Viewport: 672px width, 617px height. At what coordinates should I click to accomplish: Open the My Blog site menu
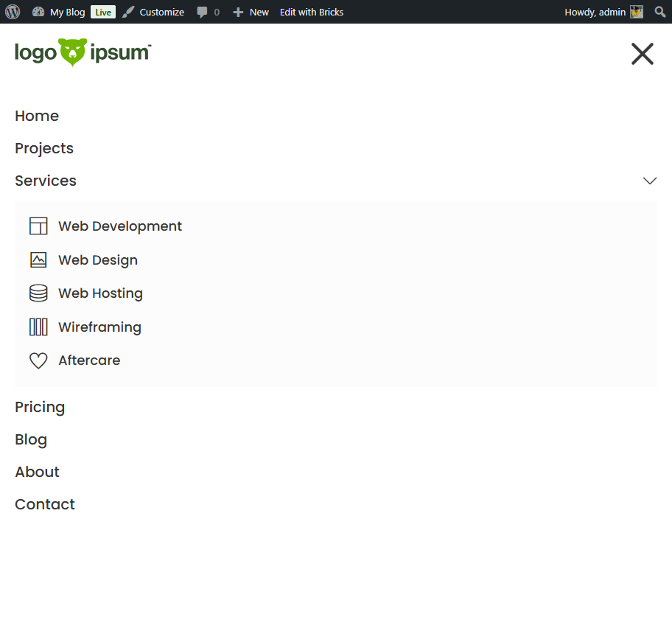pos(59,12)
